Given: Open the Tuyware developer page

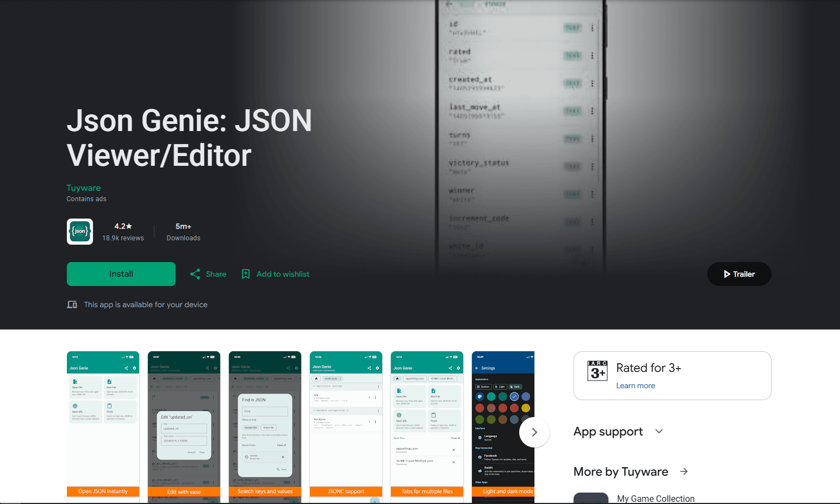Looking at the screenshot, I should (84, 188).
